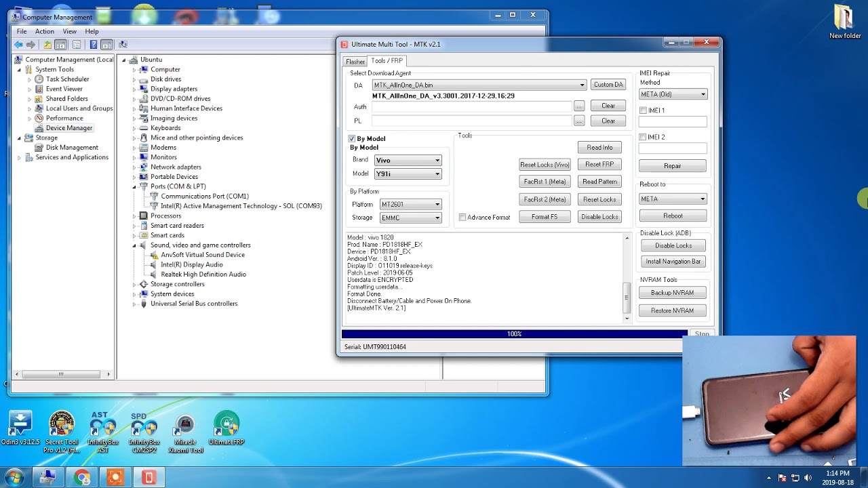The height and width of the screenshot is (488, 868).
Task: Click the Custom DA button
Action: [x=608, y=85]
